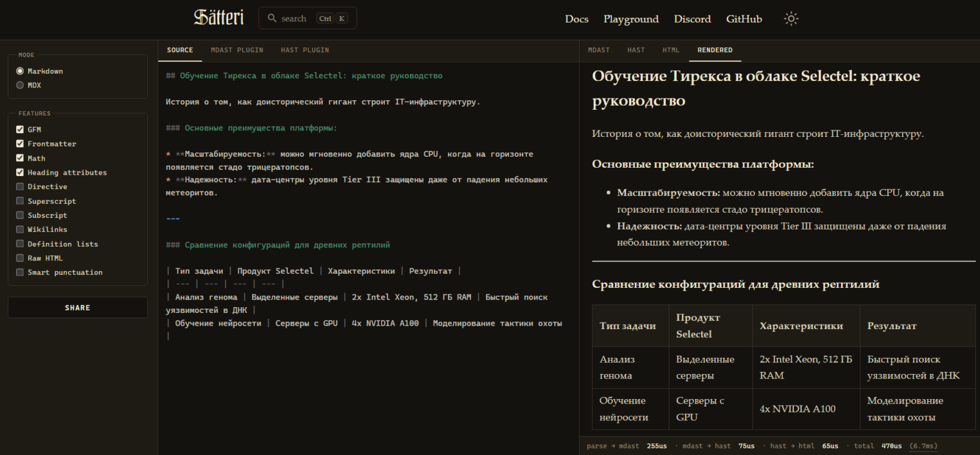Enable the Smart punctuation checkbox
The image size is (980, 455).
click(x=20, y=272)
